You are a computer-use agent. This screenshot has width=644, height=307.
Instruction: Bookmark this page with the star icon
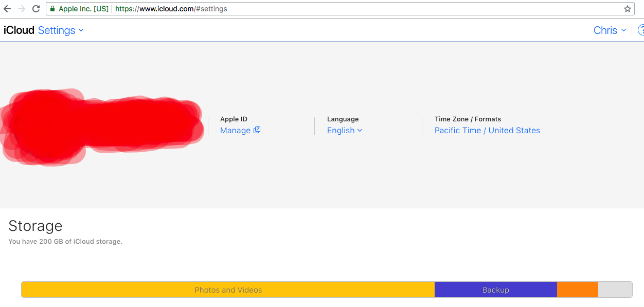628,9
